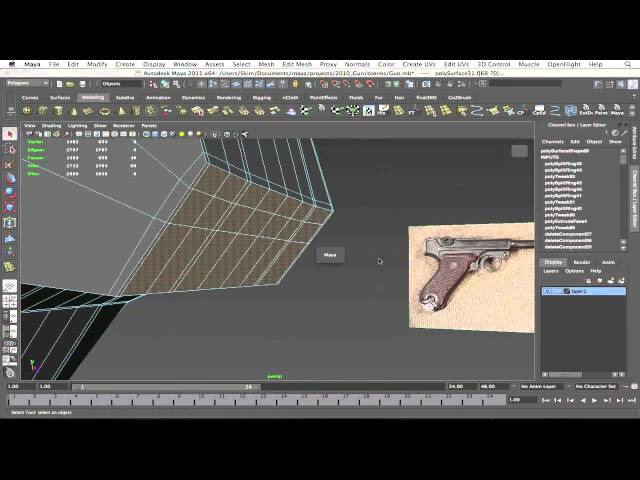
Task: Open the viewport Panels menu
Action: click(149, 126)
